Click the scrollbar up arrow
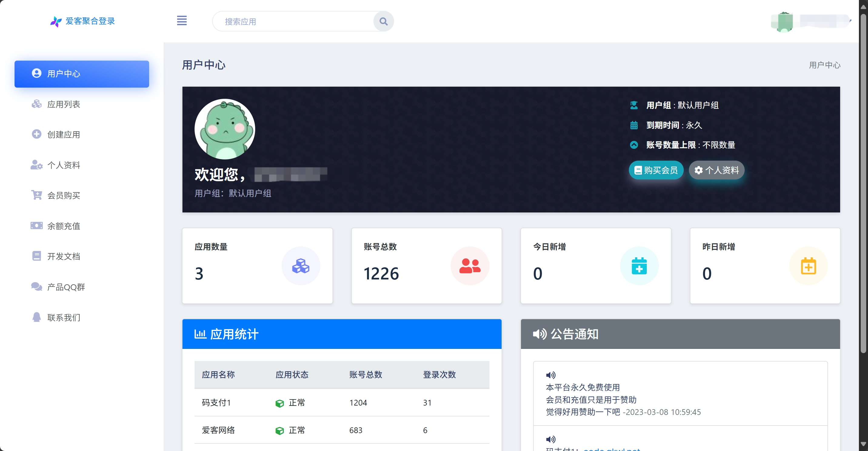The width and height of the screenshot is (868, 451). [863, 6]
